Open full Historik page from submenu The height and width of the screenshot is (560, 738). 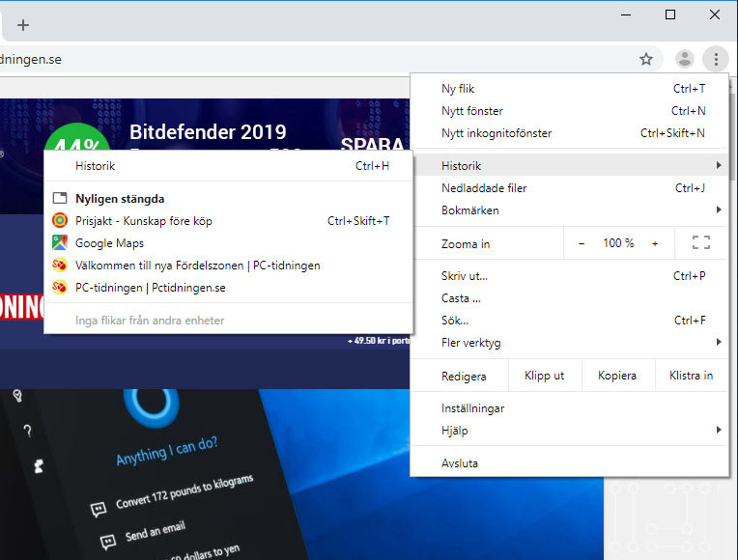pyautogui.click(x=228, y=166)
